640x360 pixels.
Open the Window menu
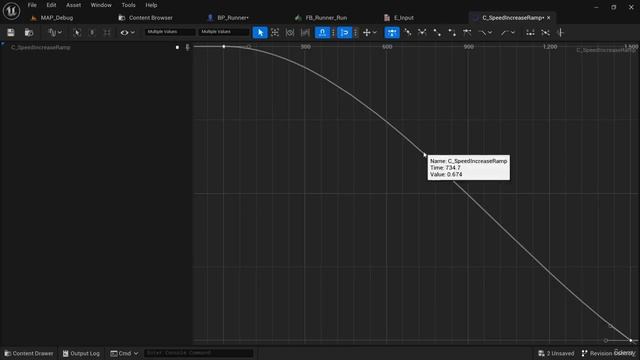101,5
